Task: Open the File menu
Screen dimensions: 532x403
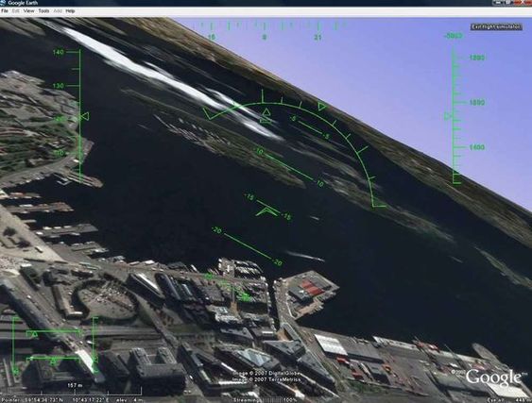Action: [x=5, y=11]
